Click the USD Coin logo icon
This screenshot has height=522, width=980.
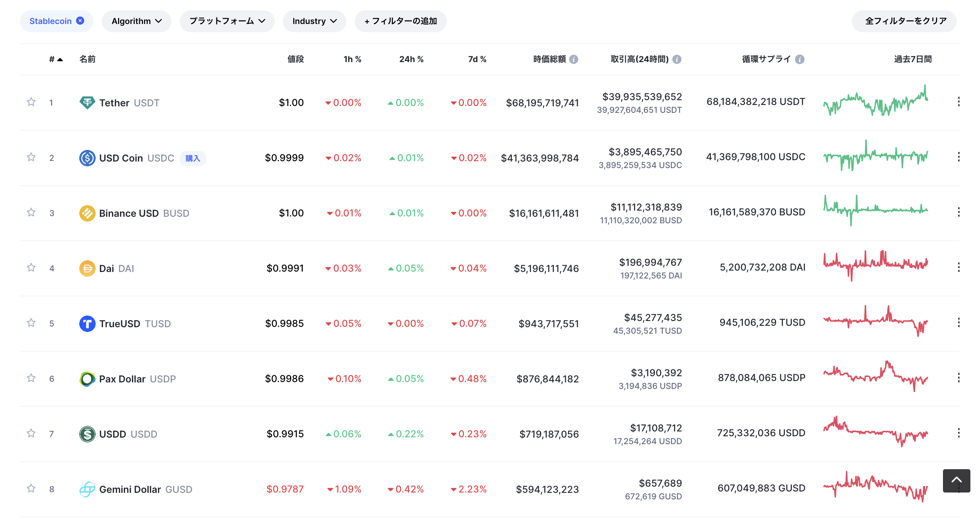point(87,158)
